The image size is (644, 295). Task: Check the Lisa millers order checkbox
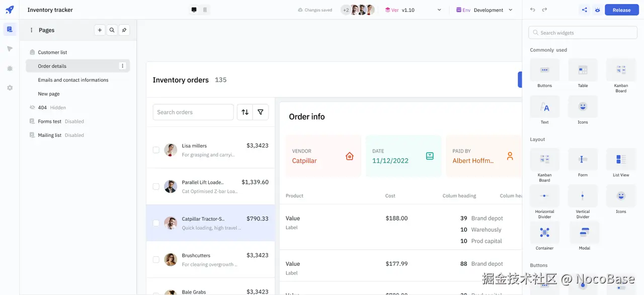156,150
